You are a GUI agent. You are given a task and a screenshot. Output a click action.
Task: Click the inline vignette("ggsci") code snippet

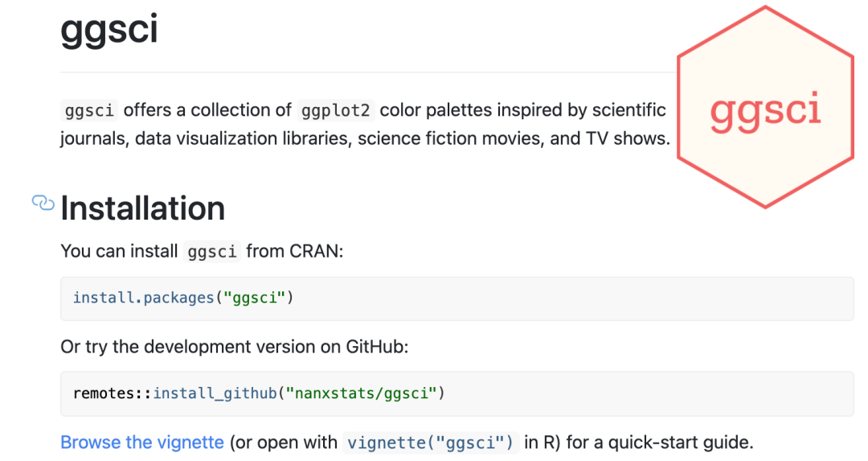pos(431,442)
